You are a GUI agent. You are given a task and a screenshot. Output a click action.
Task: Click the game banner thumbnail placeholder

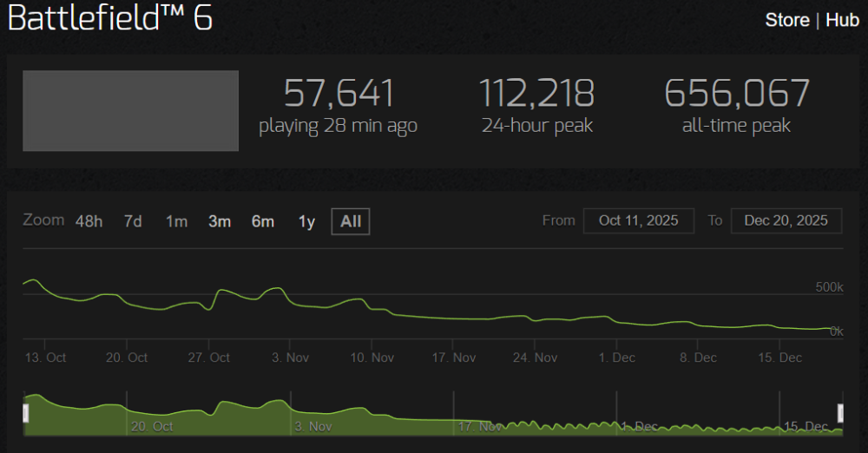coord(131,111)
